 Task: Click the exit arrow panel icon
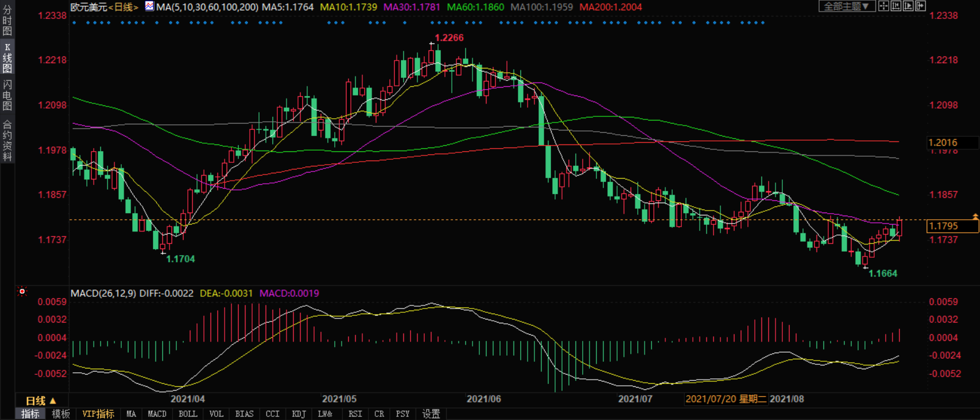pos(920,6)
